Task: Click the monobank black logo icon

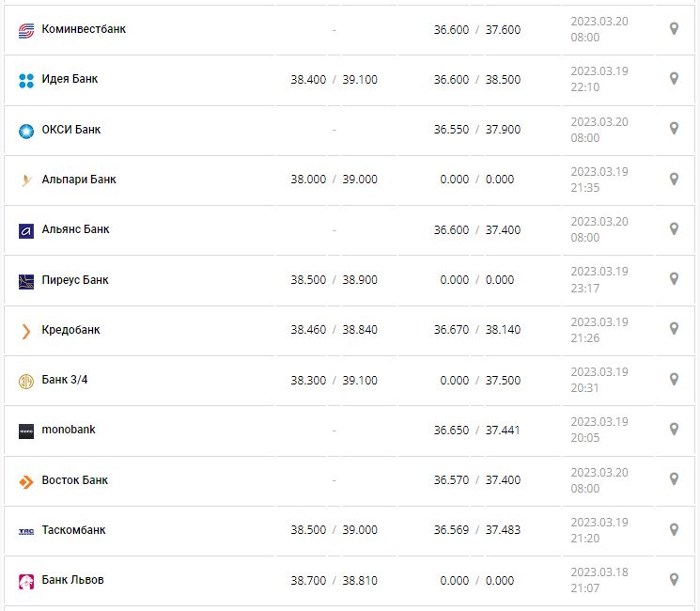Action: pyautogui.click(x=26, y=431)
